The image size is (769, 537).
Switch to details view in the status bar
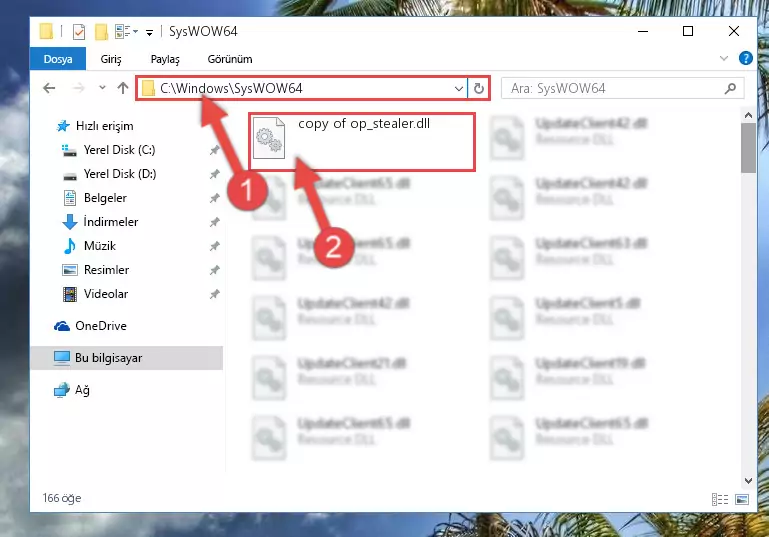[719, 499]
